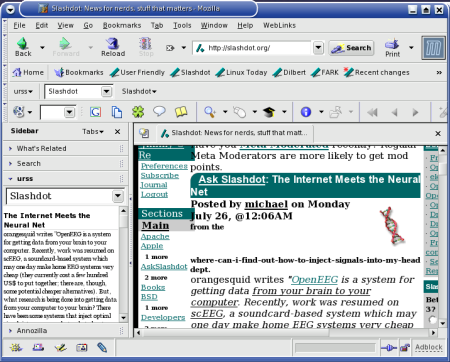450x362 pixels.
Task: Click the Search button next to URL bar
Action: tap(351, 48)
